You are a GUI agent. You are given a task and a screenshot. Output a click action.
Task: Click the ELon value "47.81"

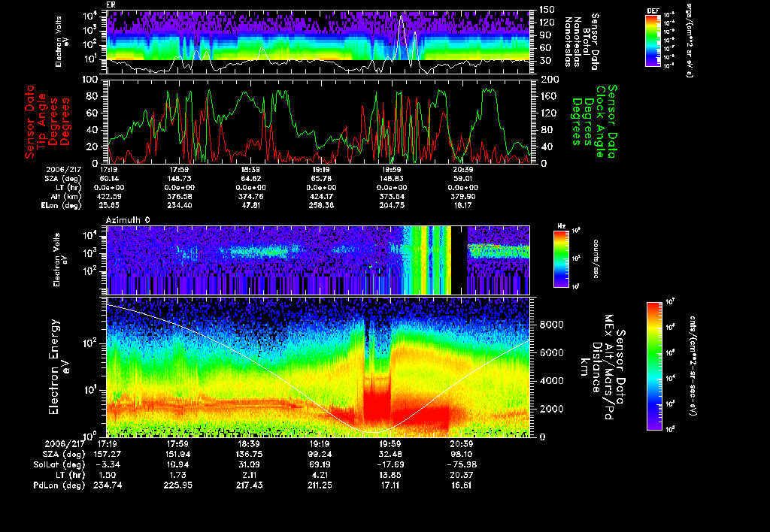coord(251,206)
